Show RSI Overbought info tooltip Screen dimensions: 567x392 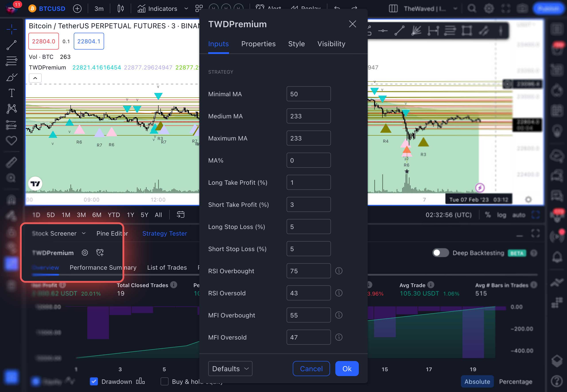click(339, 271)
